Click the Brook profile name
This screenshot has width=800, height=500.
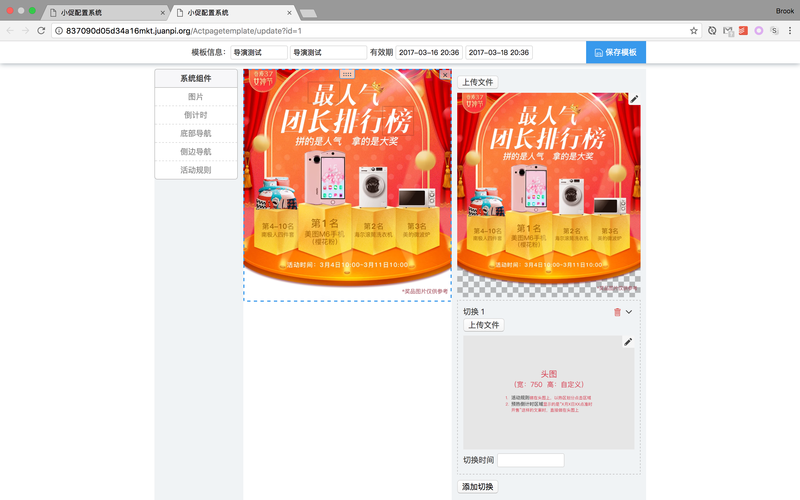(785, 11)
